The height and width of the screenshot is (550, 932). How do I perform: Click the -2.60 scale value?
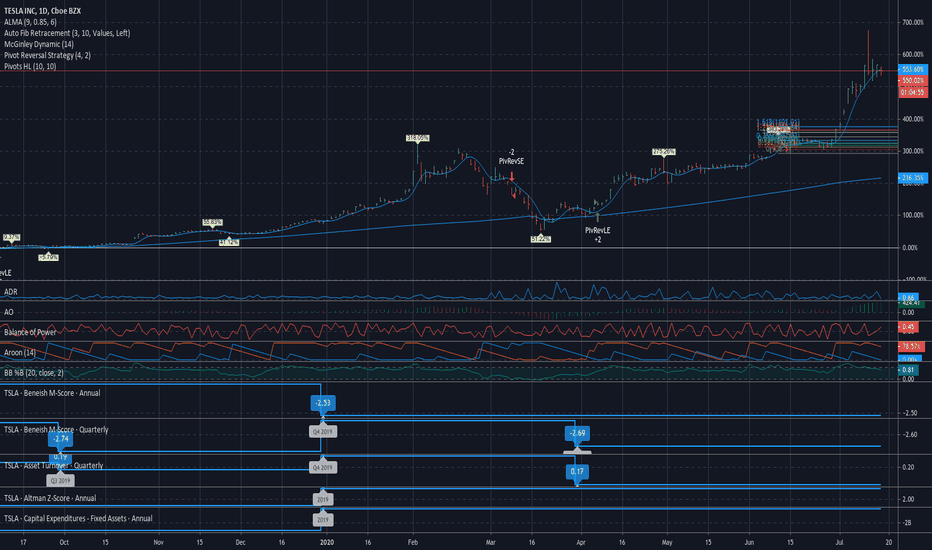point(909,435)
